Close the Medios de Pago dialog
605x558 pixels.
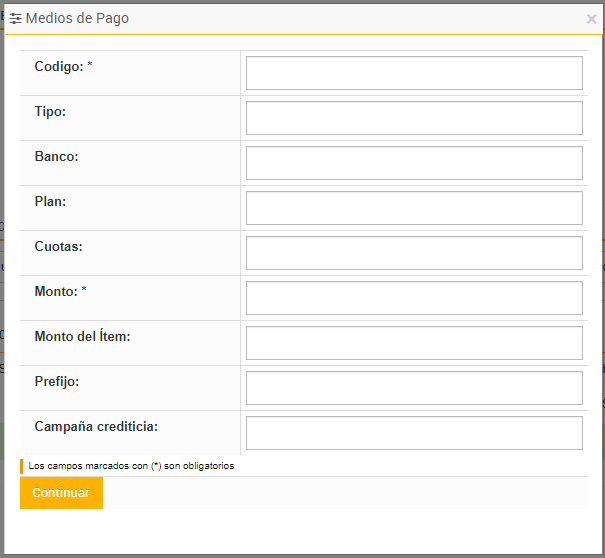pos(591,19)
